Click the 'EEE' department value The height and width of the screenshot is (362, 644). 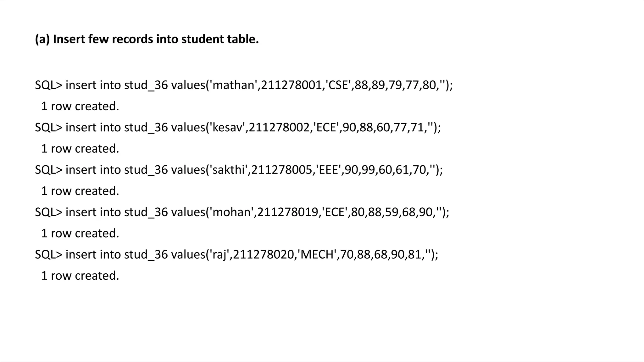tap(328, 170)
